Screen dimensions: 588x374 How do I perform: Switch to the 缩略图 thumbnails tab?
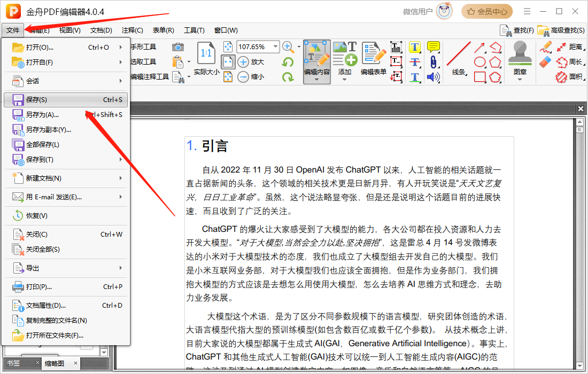coord(55,363)
